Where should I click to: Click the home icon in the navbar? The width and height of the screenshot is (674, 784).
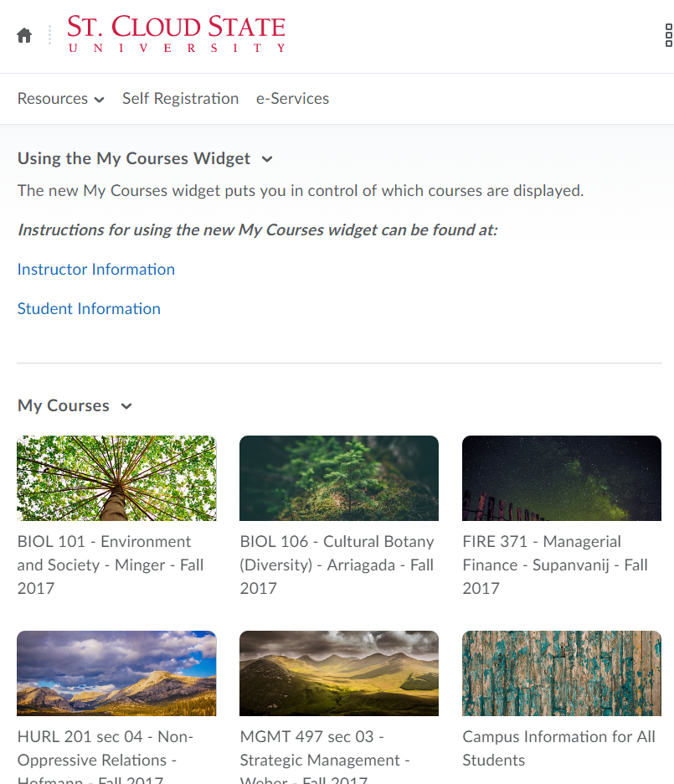pyautogui.click(x=23, y=34)
